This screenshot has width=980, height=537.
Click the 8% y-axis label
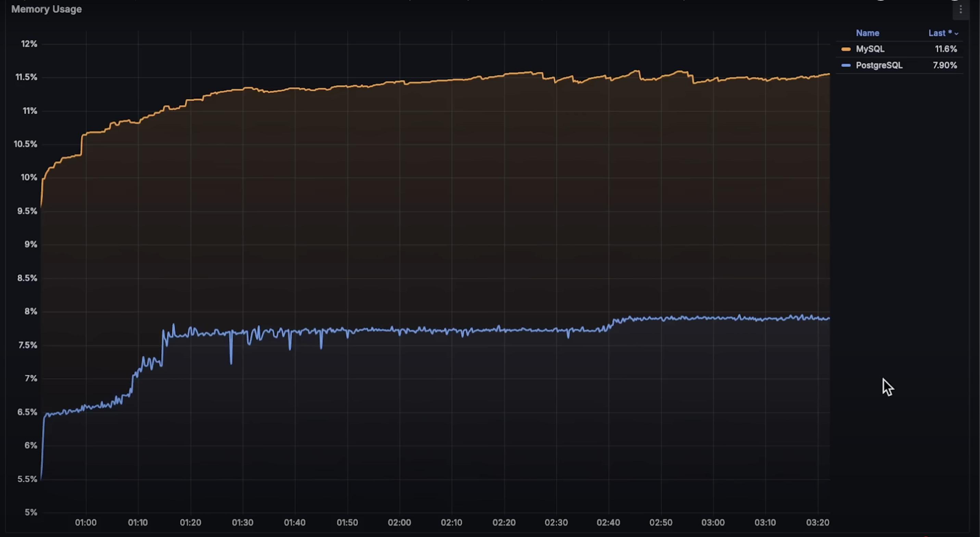31,312
